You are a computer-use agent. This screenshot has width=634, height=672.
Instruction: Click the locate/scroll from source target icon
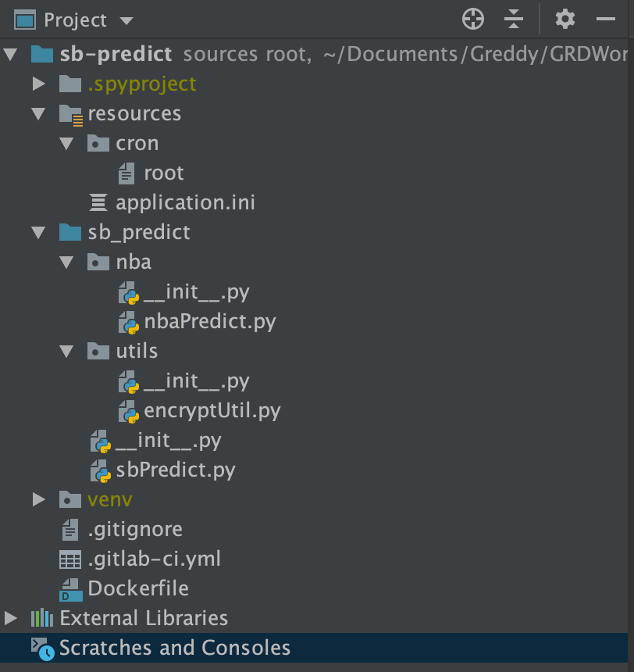(473, 19)
